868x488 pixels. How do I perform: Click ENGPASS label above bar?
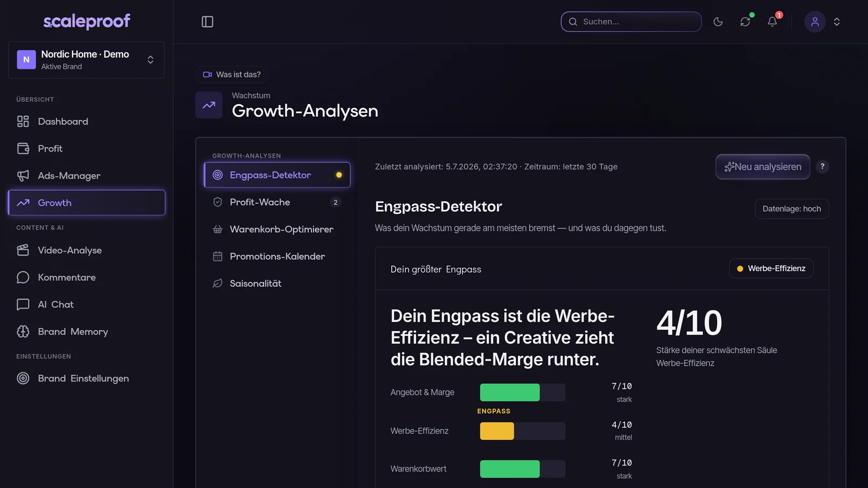click(494, 411)
